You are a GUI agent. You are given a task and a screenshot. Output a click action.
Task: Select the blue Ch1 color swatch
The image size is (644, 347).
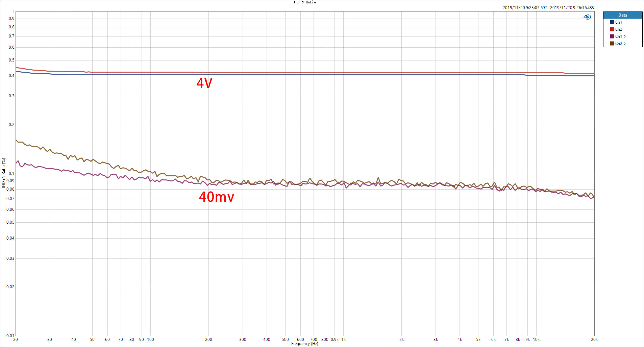coord(612,22)
